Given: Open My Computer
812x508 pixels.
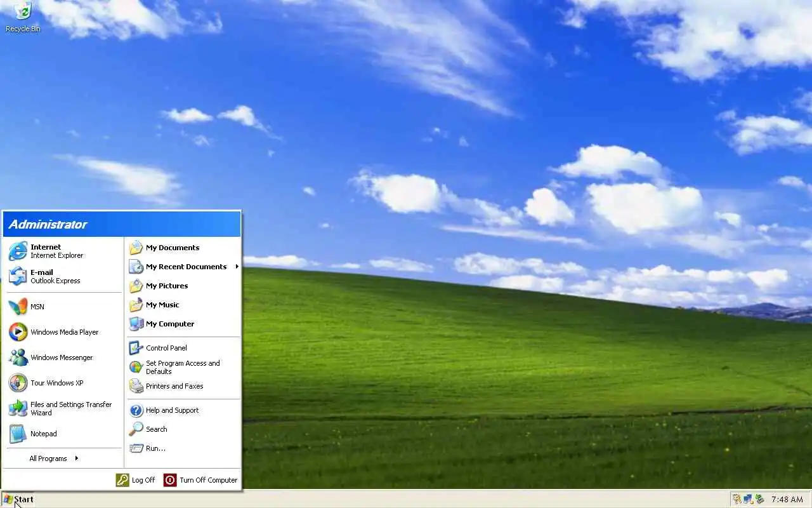Looking at the screenshot, I should (x=183, y=324).
